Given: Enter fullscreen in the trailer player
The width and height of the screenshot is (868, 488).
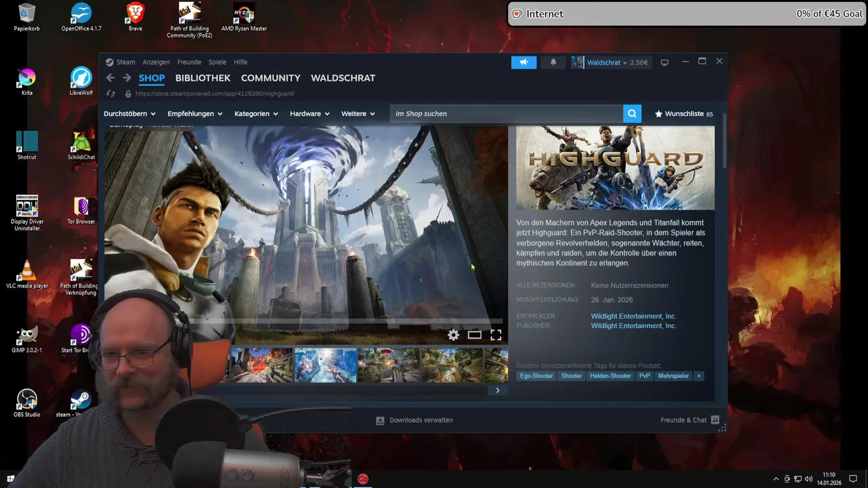Looking at the screenshot, I should pos(496,335).
